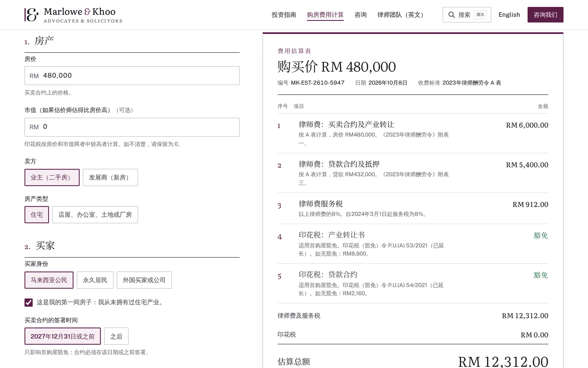Select 2027年12月31日或之前 signing option
This screenshot has width=588, height=368.
[62, 336]
